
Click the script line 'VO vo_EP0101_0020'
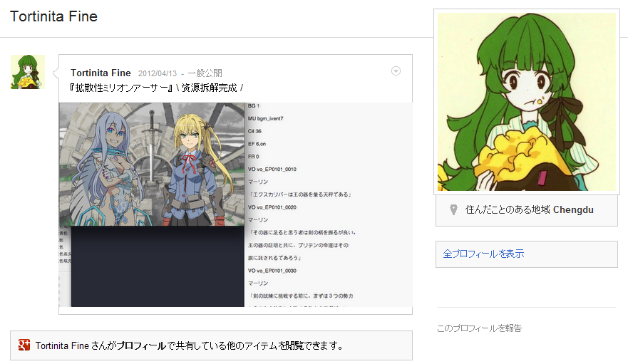tap(272, 207)
